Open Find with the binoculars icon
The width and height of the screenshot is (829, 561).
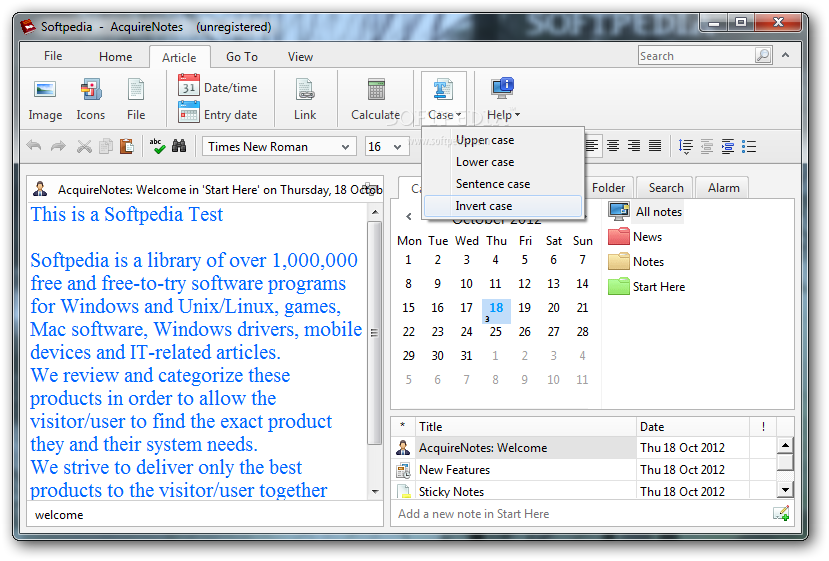click(x=179, y=146)
